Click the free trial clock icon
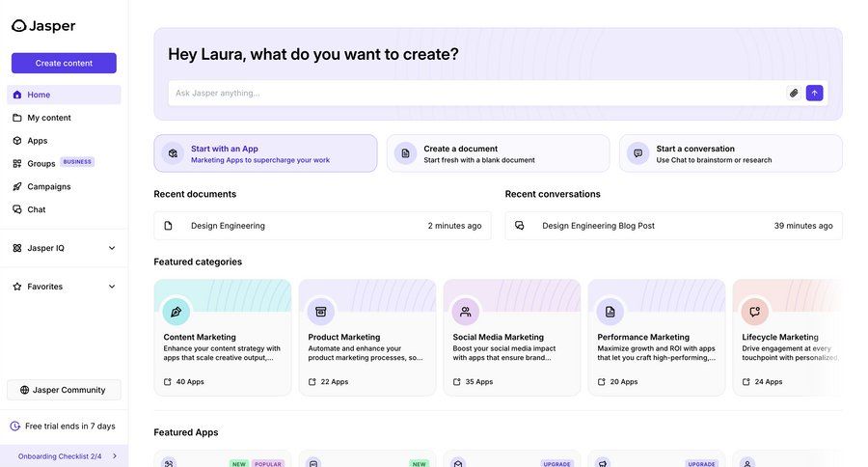 click(x=15, y=426)
